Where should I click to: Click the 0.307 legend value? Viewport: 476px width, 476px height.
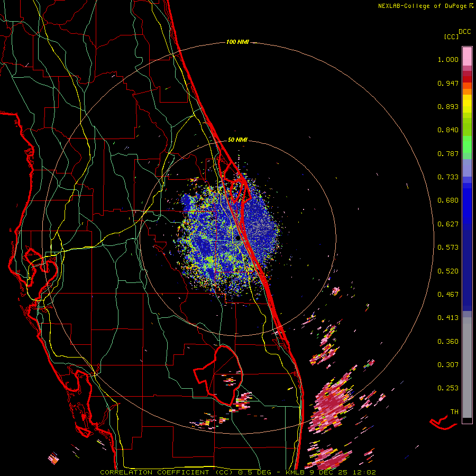coord(448,365)
